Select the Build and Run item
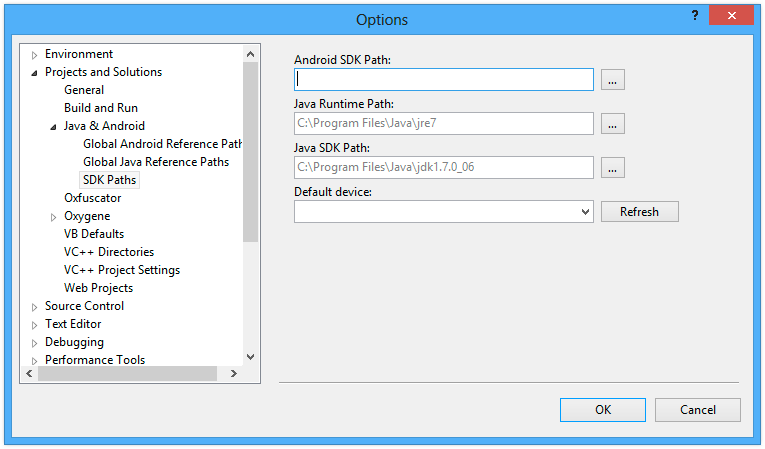This screenshot has width=765, height=449. tap(101, 108)
